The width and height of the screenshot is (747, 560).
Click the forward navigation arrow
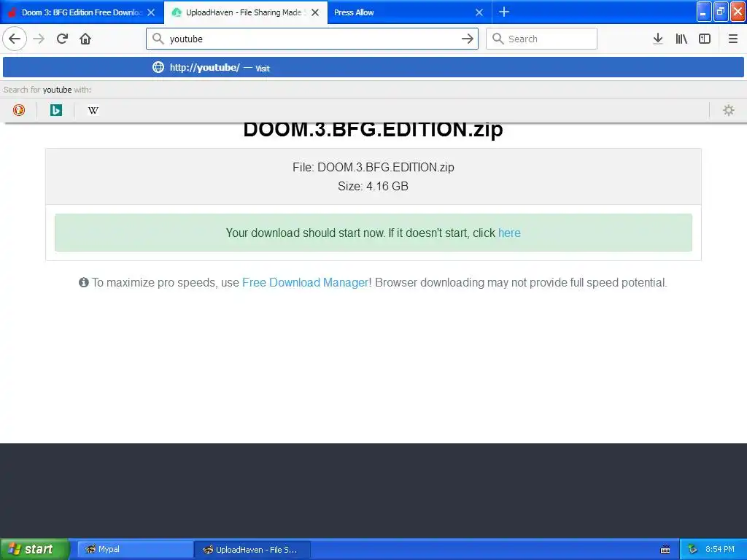39,39
